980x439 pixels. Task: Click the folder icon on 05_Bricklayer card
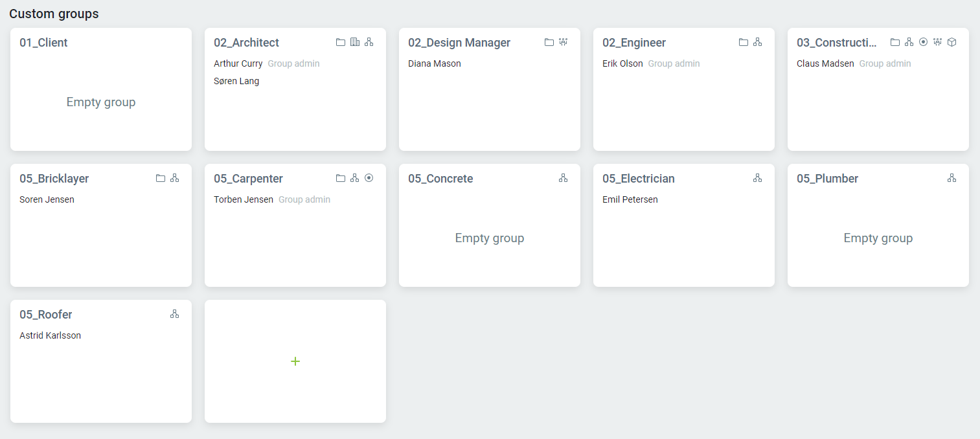click(x=160, y=178)
